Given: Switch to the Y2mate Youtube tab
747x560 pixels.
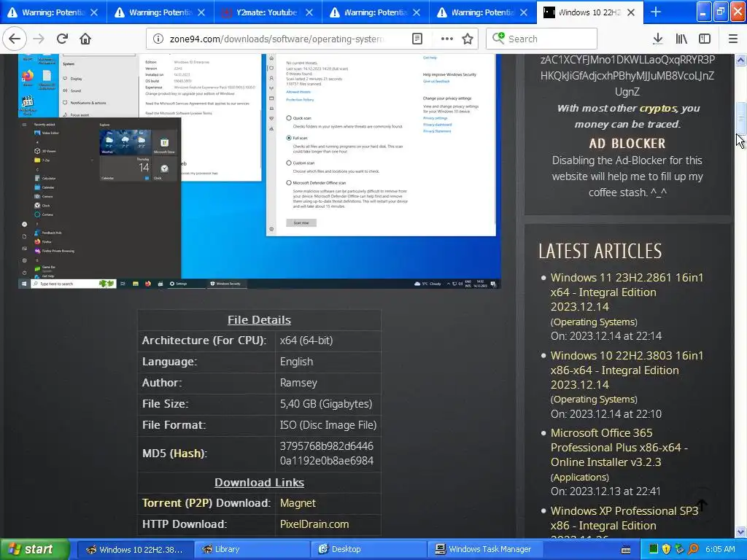Looking at the screenshot, I should coord(266,12).
